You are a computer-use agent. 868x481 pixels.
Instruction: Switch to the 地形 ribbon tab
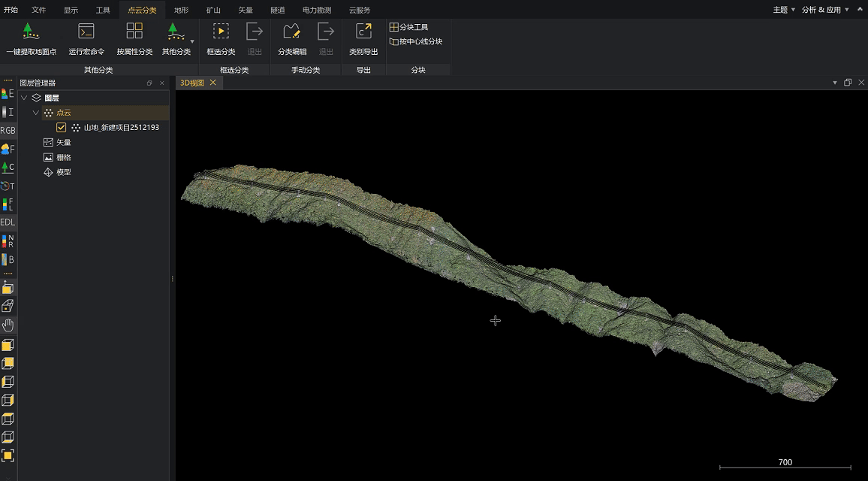click(x=182, y=10)
